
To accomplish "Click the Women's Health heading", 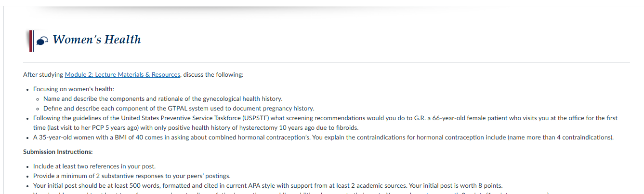I will pyautogui.click(x=97, y=40).
